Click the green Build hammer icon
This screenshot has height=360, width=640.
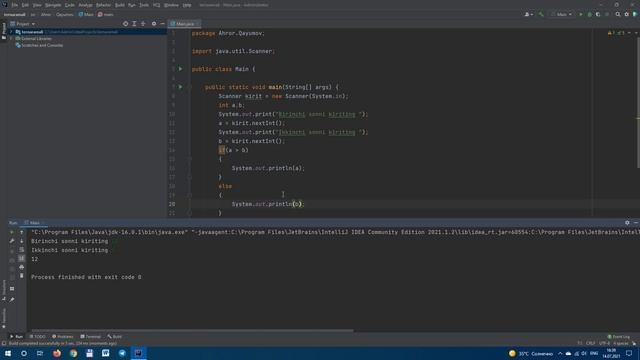541,14
